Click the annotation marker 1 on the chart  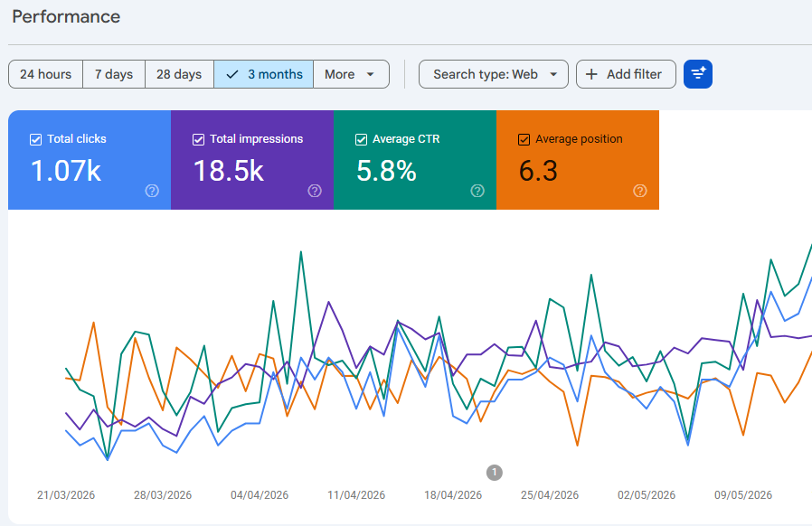[x=494, y=472]
